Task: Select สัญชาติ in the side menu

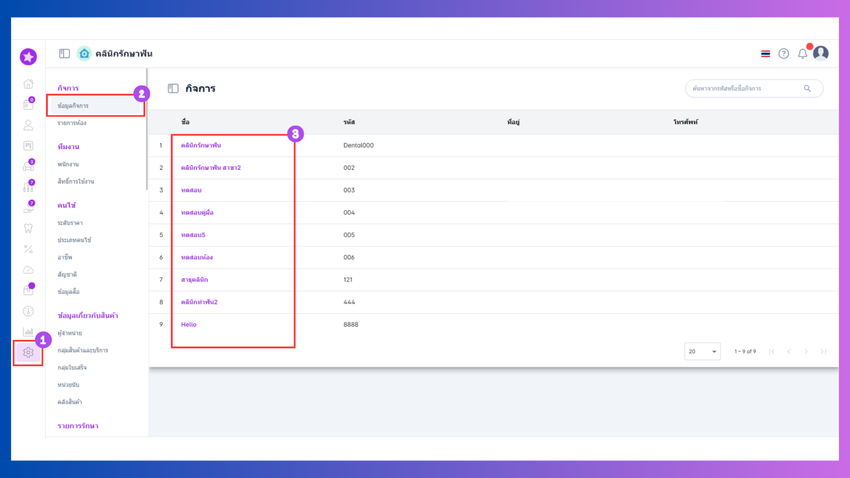Action: (x=67, y=274)
